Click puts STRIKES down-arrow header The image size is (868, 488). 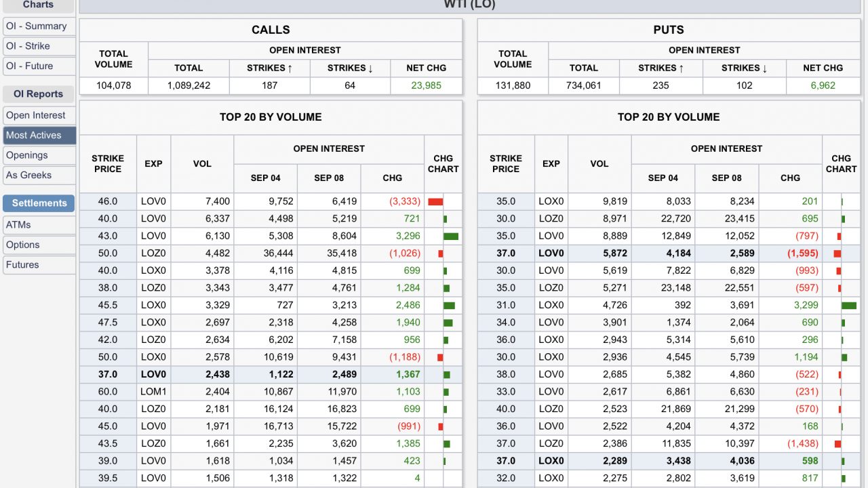pos(744,68)
